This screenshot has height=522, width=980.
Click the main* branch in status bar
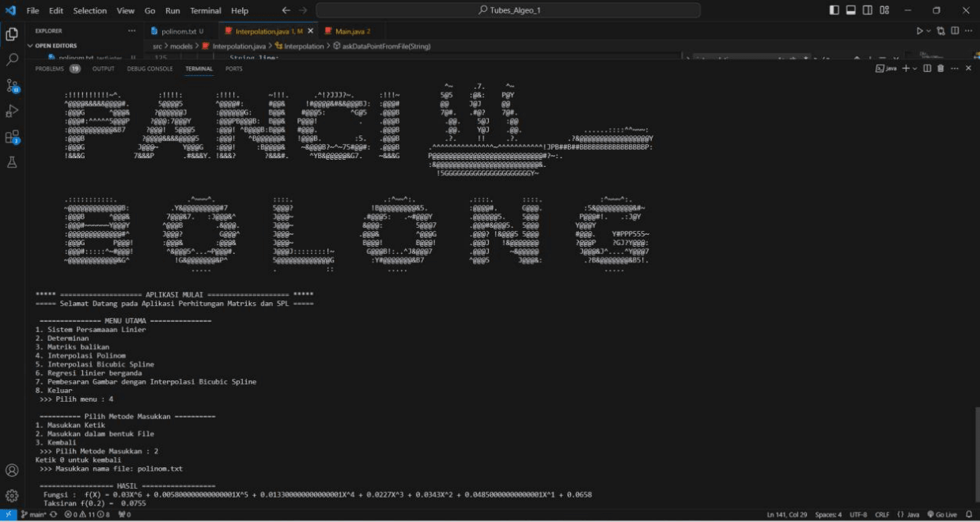tap(33, 515)
